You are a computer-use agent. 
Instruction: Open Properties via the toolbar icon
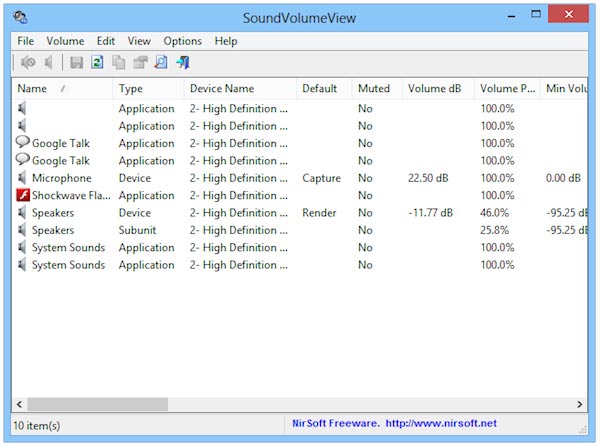pyautogui.click(x=140, y=62)
